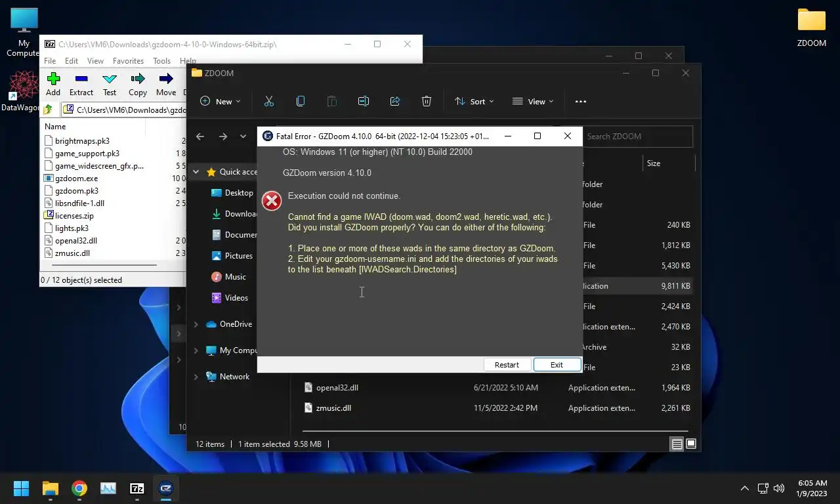
Task: Open the View menu in 7-Zip
Action: [95, 61]
